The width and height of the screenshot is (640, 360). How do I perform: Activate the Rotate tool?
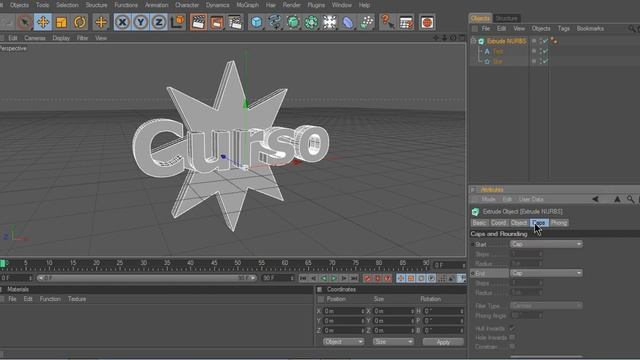80,22
